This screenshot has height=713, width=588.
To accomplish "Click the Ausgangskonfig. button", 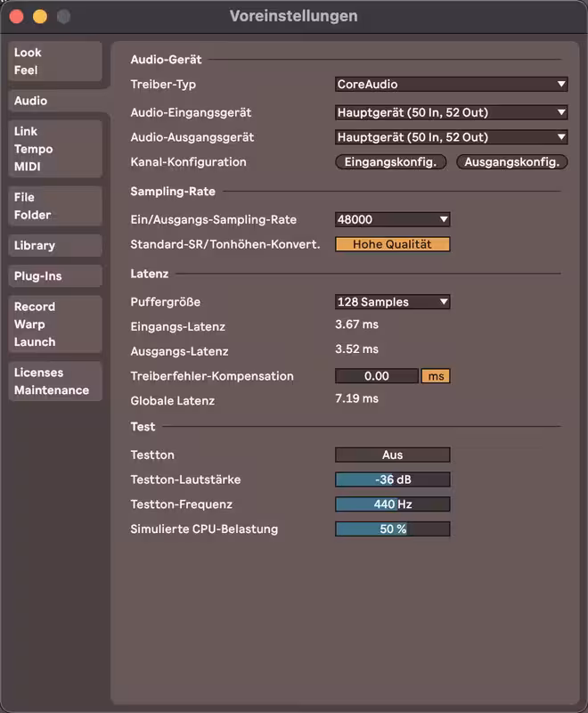I will (511, 162).
